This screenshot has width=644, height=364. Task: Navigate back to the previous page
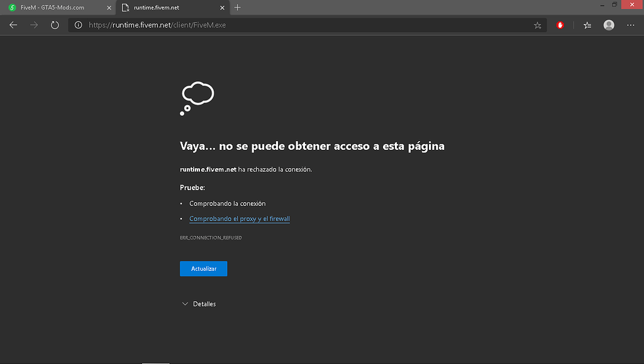pyautogui.click(x=13, y=25)
